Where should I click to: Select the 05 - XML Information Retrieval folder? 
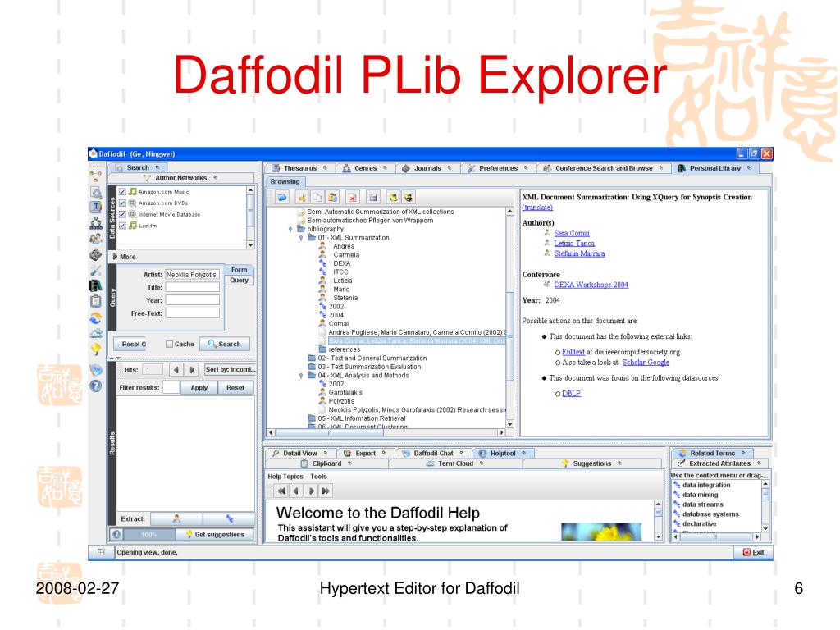[357, 418]
